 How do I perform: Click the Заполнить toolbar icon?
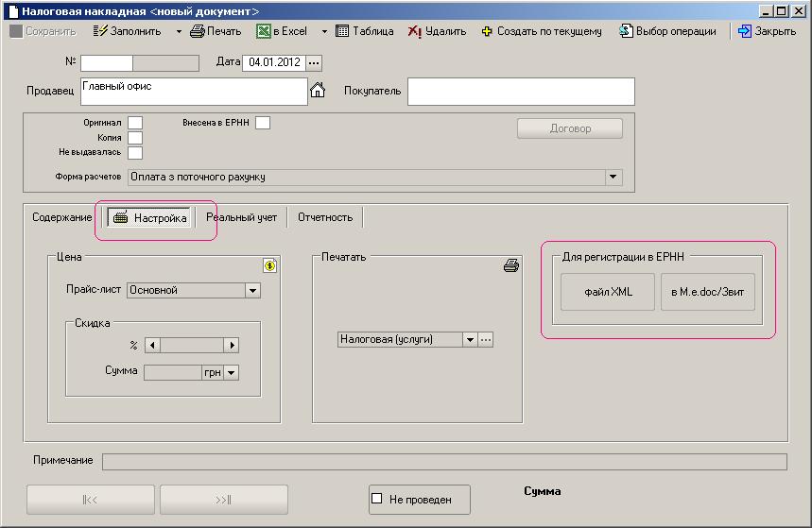click(x=101, y=31)
